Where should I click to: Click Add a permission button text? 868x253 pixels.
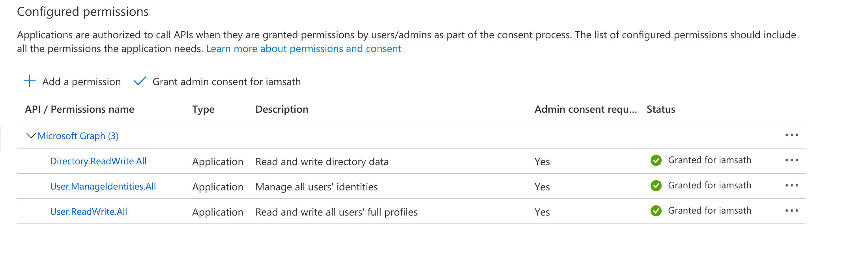(81, 82)
